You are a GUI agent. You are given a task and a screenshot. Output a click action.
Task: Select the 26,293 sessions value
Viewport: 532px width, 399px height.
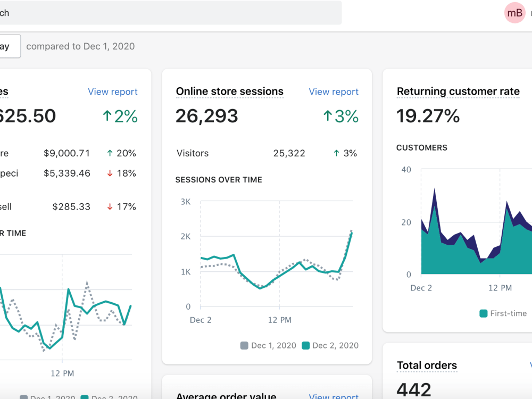coord(206,116)
